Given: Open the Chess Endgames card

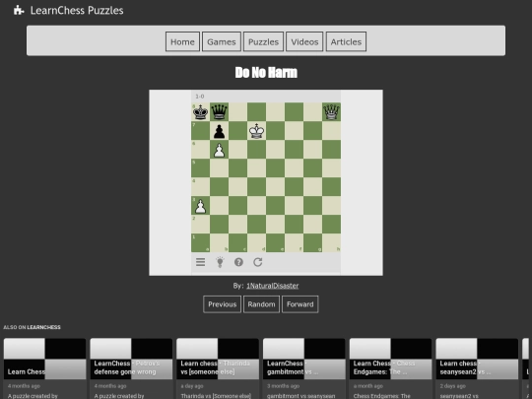Looking at the screenshot, I should (x=390, y=368).
